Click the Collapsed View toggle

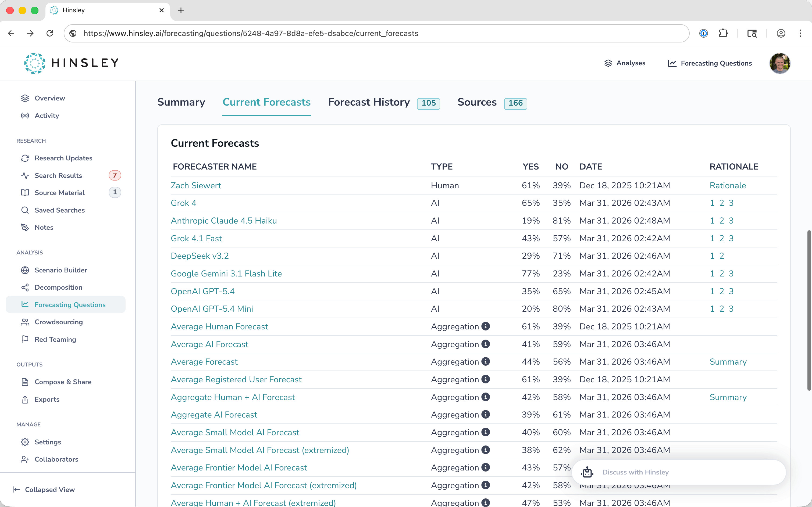click(44, 490)
